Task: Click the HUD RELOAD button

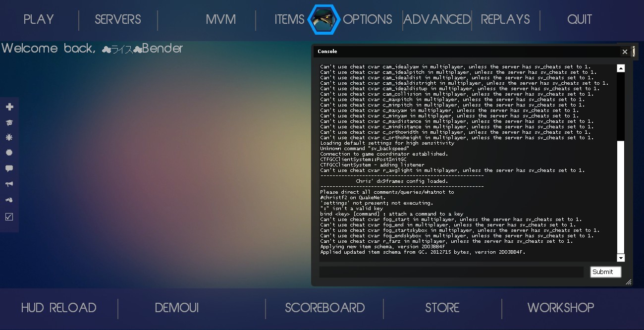Action: (58, 308)
